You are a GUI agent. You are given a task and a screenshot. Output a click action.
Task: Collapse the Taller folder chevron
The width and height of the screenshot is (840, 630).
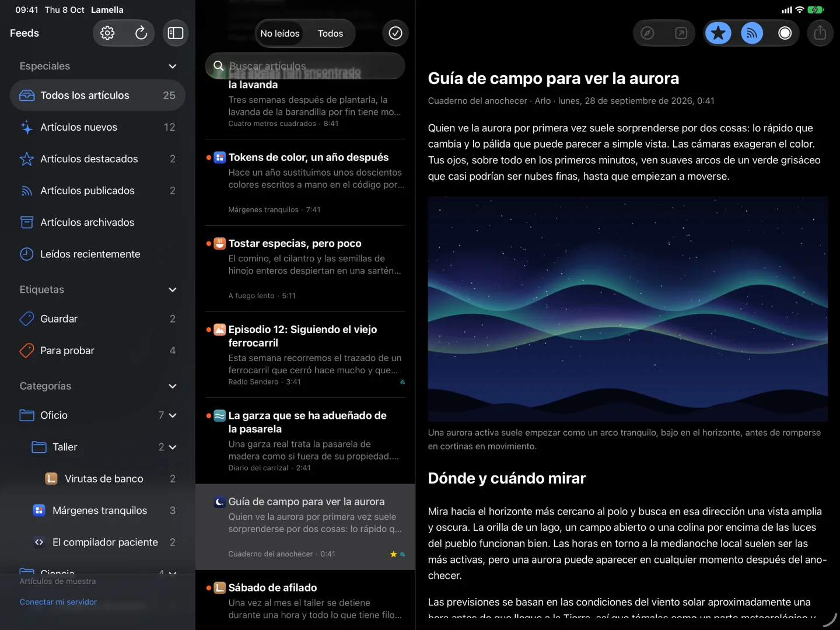pos(173,447)
